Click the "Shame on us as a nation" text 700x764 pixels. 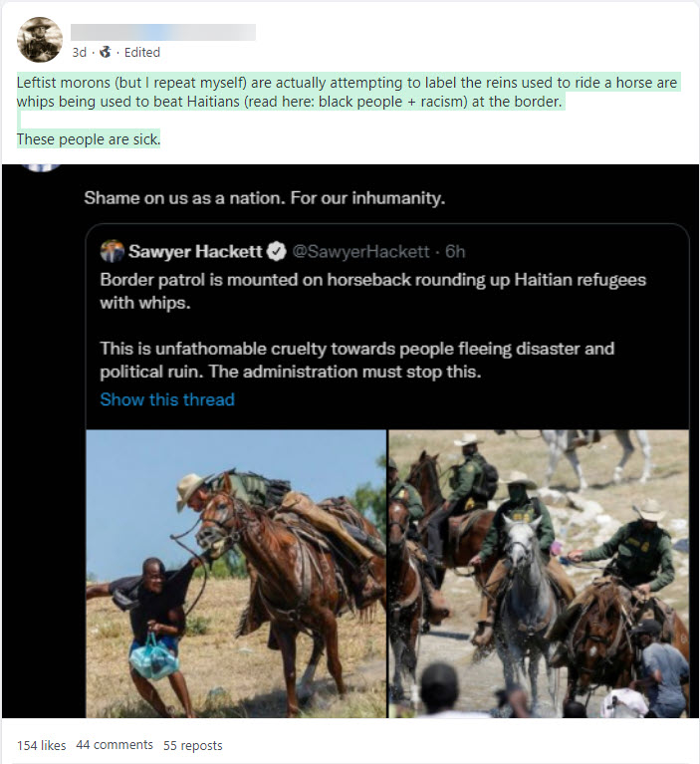click(264, 197)
